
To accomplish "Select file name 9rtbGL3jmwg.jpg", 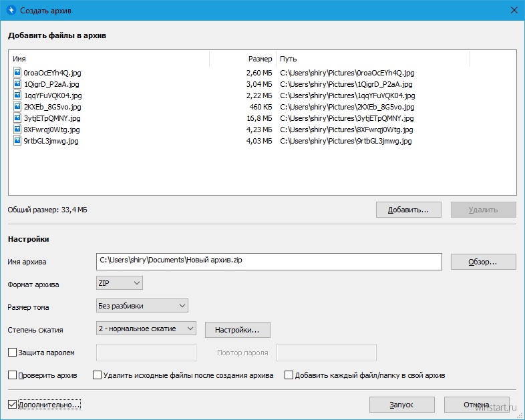I will (x=51, y=141).
